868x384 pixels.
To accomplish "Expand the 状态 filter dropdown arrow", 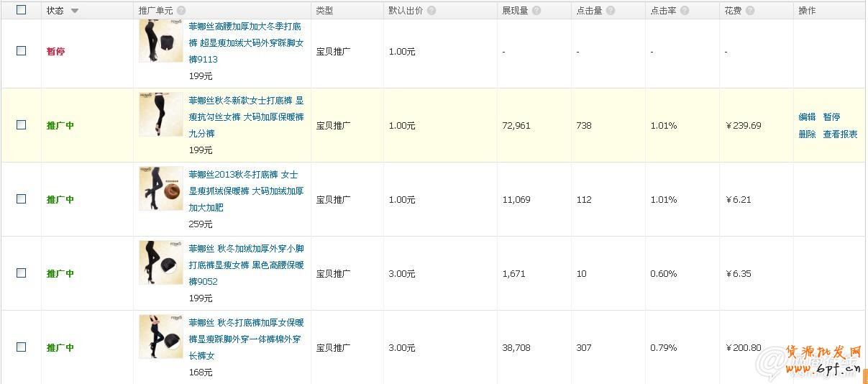I will [x=75, y=12].
